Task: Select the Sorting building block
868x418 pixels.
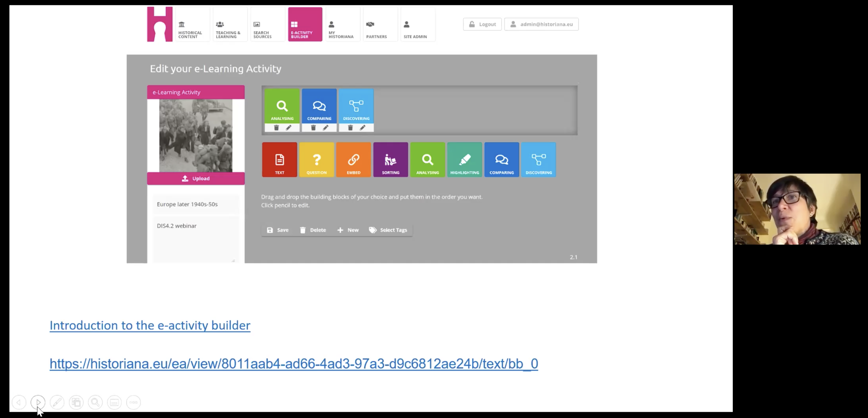Action: [390, 159]
